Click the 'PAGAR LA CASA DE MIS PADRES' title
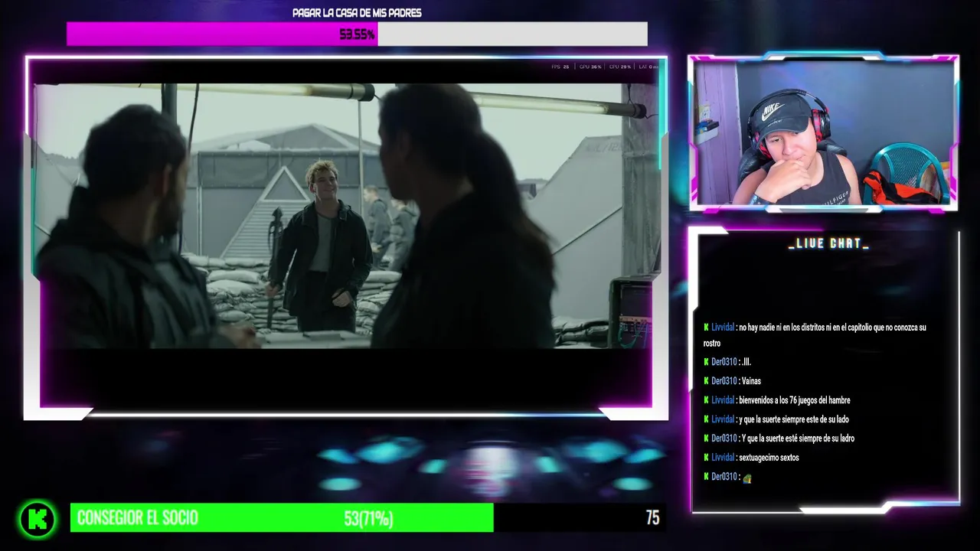Viewport: 980px width, 551px height. (357, 13)
